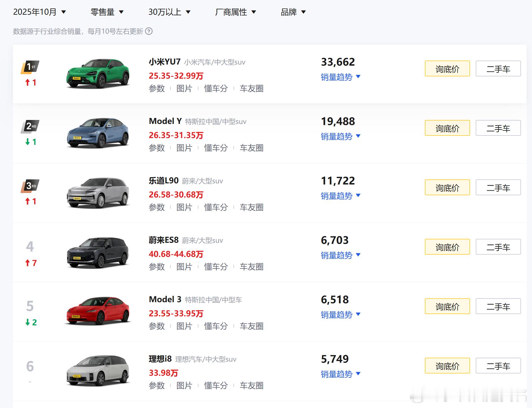Screen dimensions: 532x408
Task: Open the 2025年10月 date dropdown
Action: [39, 12]
